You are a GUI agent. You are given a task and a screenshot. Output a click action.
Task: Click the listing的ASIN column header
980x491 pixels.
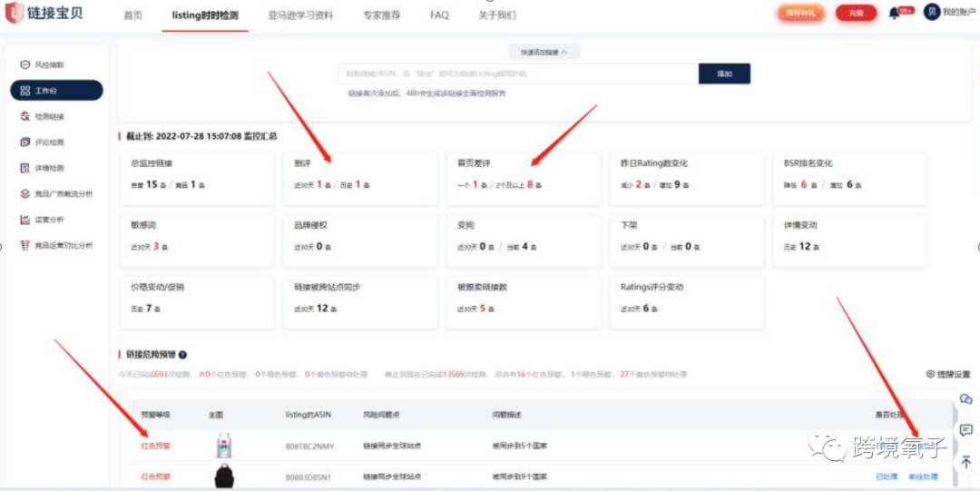pyautogui.click(x=307, y=415)
